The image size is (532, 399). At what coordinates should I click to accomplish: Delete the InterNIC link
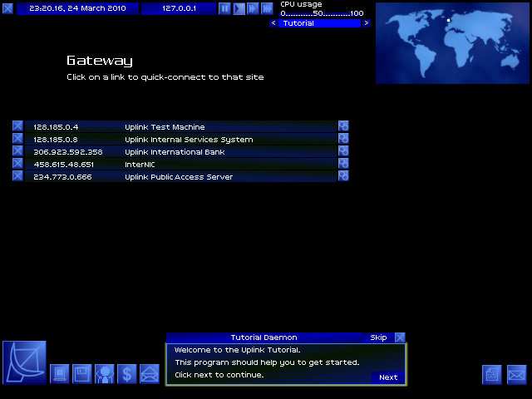click(x=18, y=164)
